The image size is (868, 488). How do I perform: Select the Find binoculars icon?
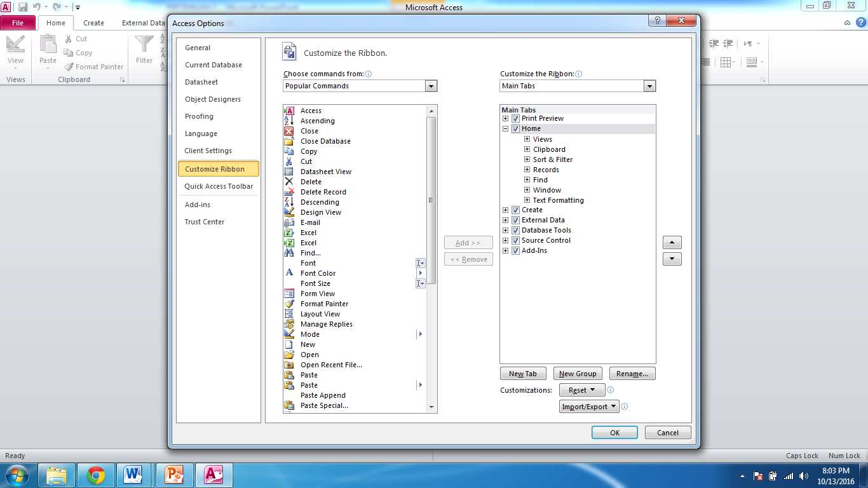pyautogui.click(x=289, y=253)
